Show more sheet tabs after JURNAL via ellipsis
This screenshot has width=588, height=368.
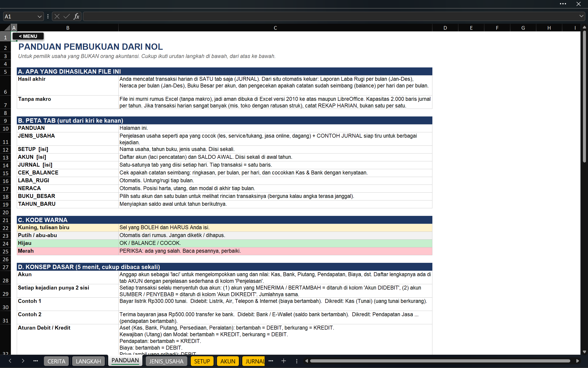tap(271, 361)
